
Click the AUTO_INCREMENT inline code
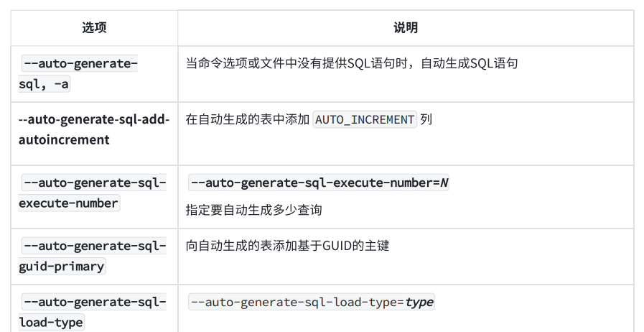click(x=365, y=119)
